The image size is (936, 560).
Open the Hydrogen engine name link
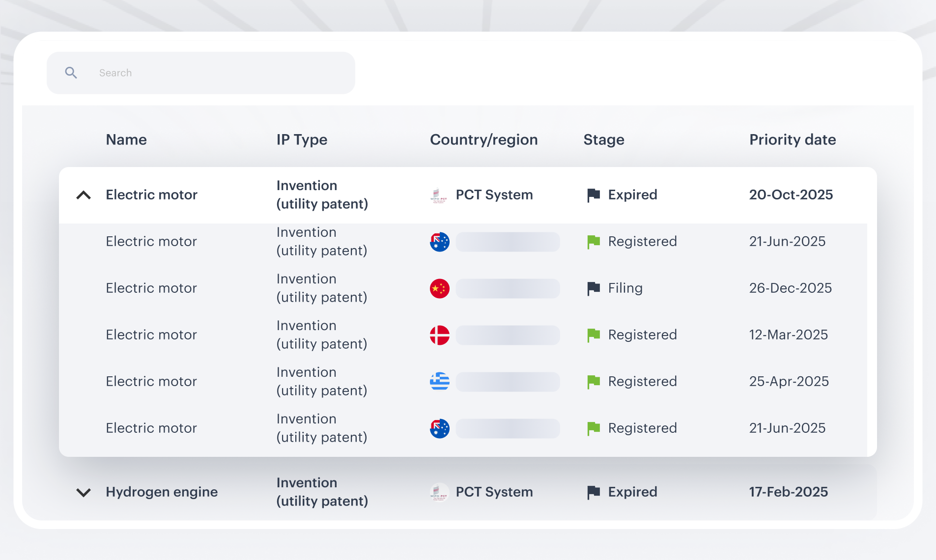162,492
